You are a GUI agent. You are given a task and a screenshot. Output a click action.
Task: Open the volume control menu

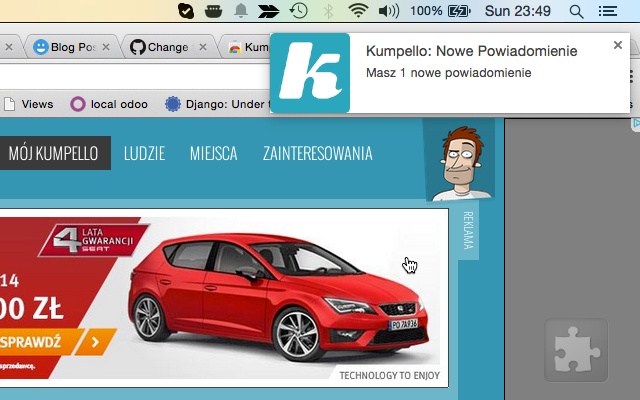click(389, 11)
